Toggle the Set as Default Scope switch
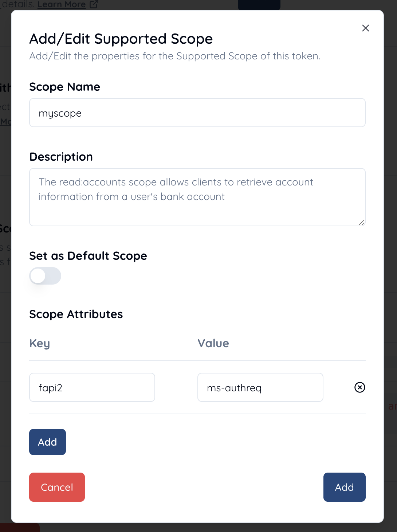 (x=45, y=276)
